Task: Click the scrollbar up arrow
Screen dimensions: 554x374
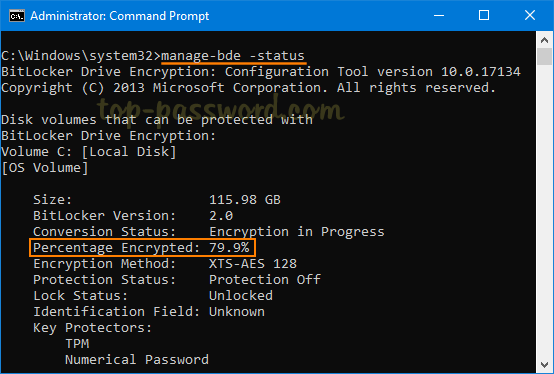Action: tap(544, 40)
